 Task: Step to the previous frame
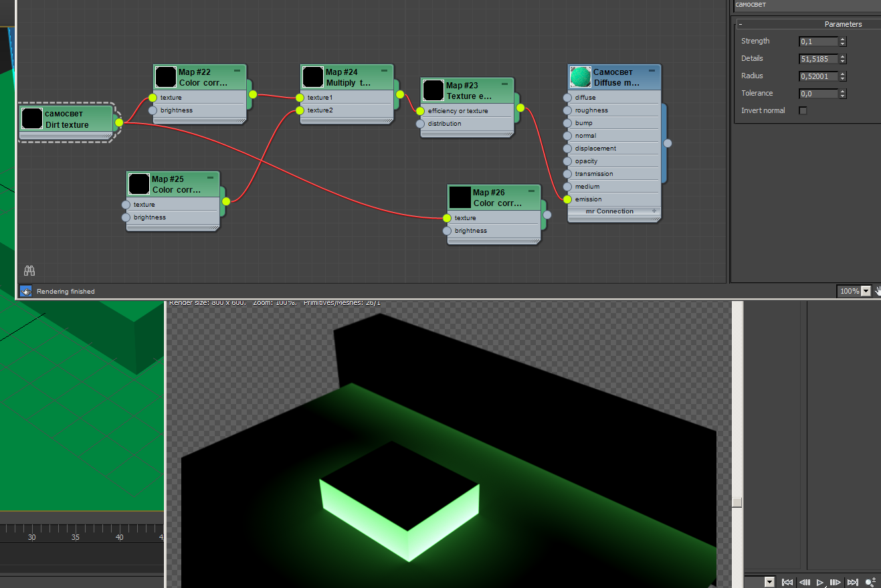[804, 583]
